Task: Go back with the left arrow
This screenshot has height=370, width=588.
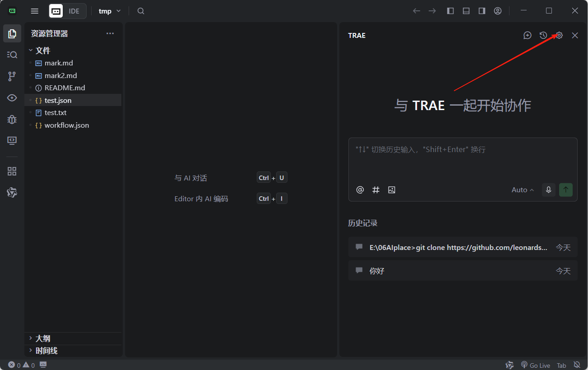Action: [417, 11]
